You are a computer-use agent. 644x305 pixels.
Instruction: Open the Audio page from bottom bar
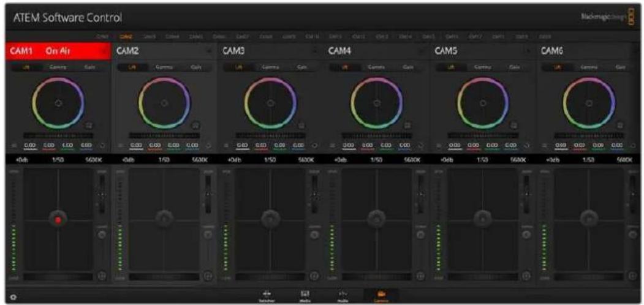click(x=343, y=296)
